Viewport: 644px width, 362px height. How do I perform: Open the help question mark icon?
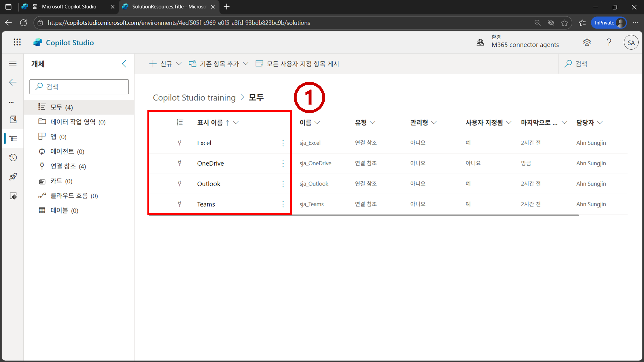coord(609,42)
